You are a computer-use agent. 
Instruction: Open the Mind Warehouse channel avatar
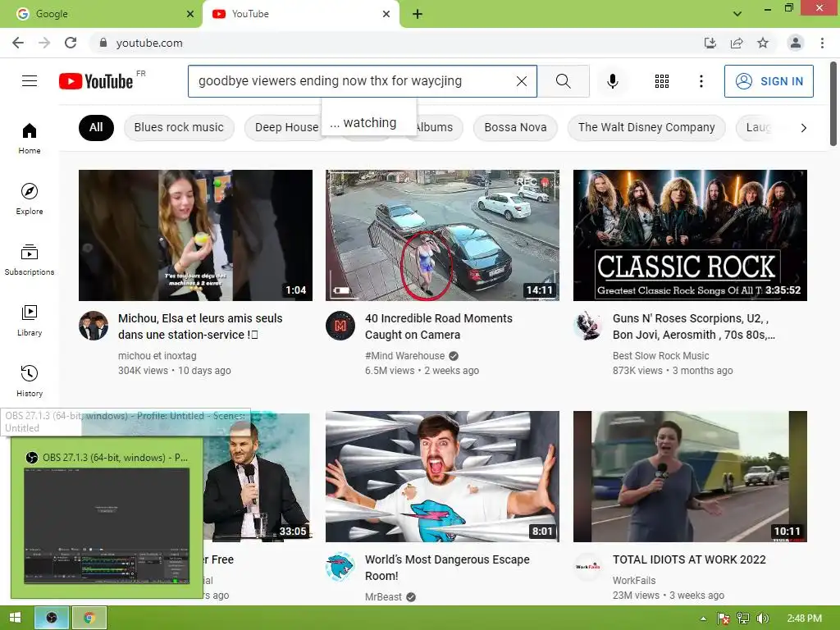(340, 325)
